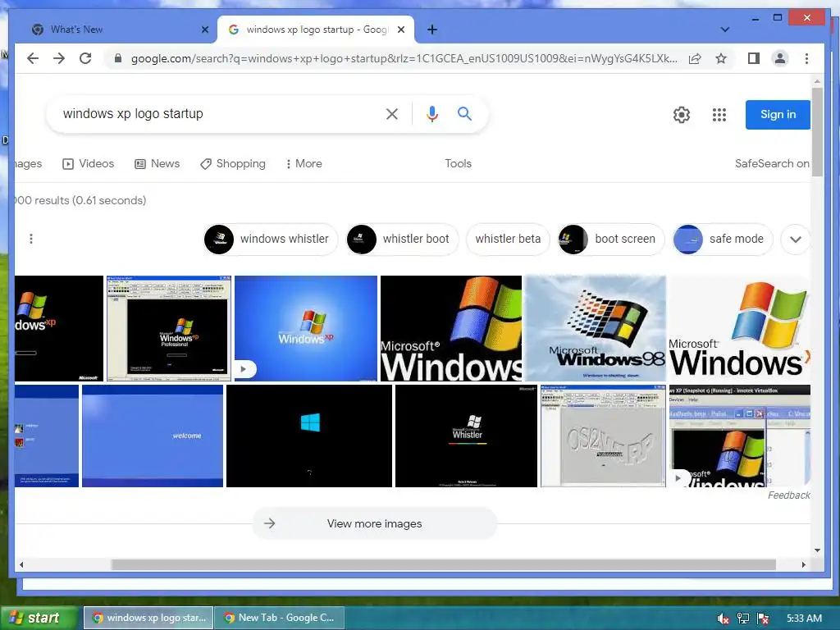Click the left horizontal scroll arrow
The height and width of the screenshot is (630, 840).
(21, 564)
